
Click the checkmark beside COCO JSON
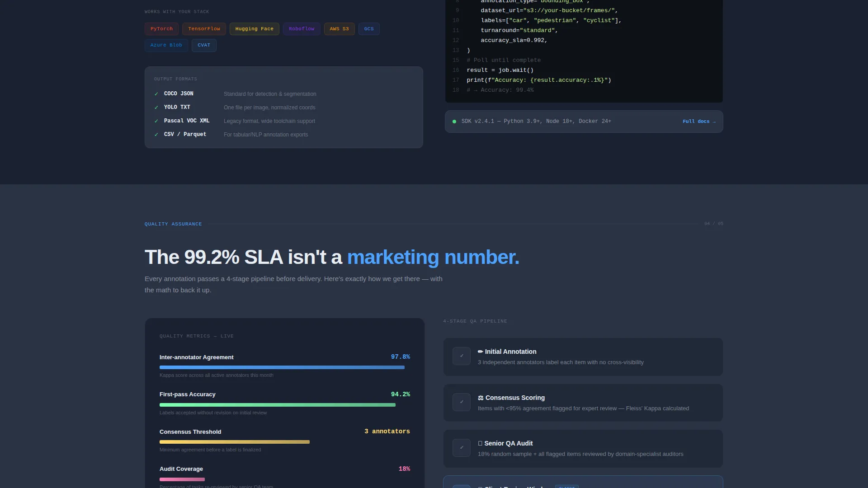point(156,94)
